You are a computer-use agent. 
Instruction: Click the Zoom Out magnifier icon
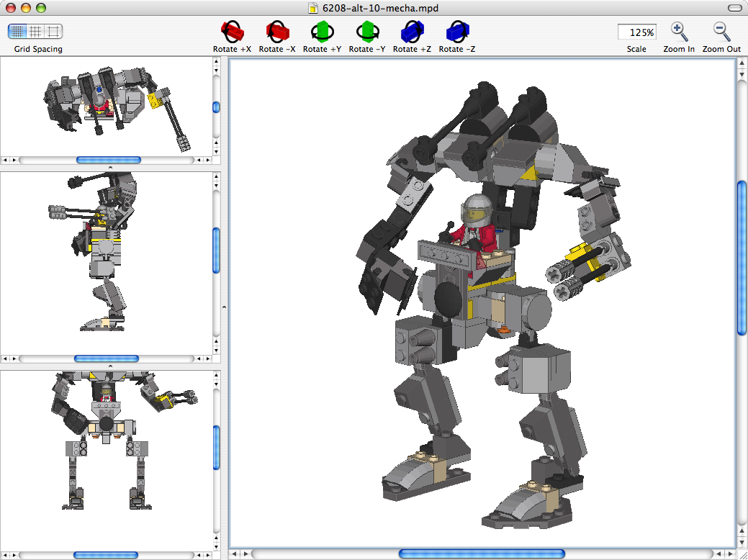[720, 30]
